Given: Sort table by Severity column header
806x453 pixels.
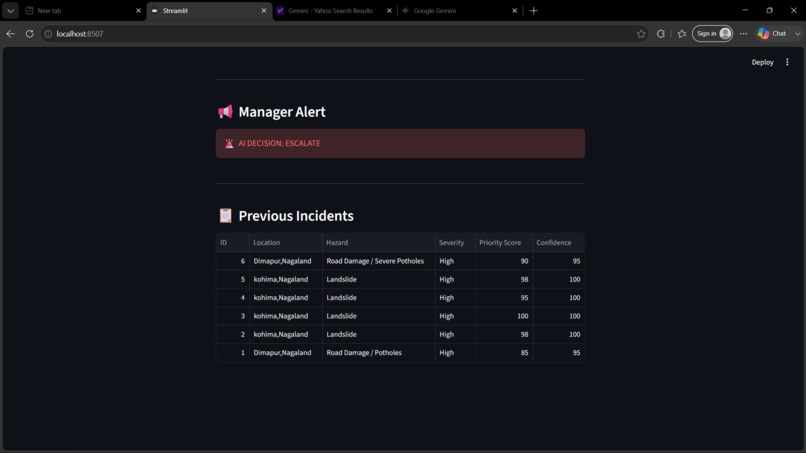Looking at the screenshot, I should click(x=455, y=243).
